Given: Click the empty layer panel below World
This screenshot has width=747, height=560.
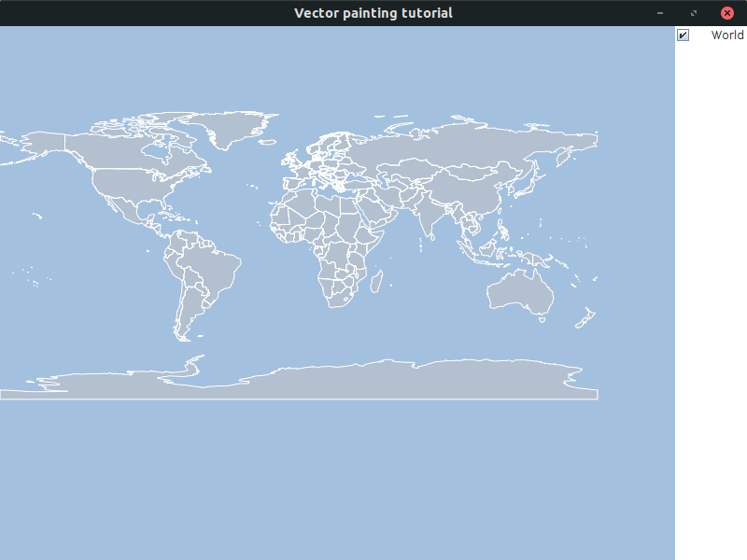Looking at the screenshot, I should 711,280.
